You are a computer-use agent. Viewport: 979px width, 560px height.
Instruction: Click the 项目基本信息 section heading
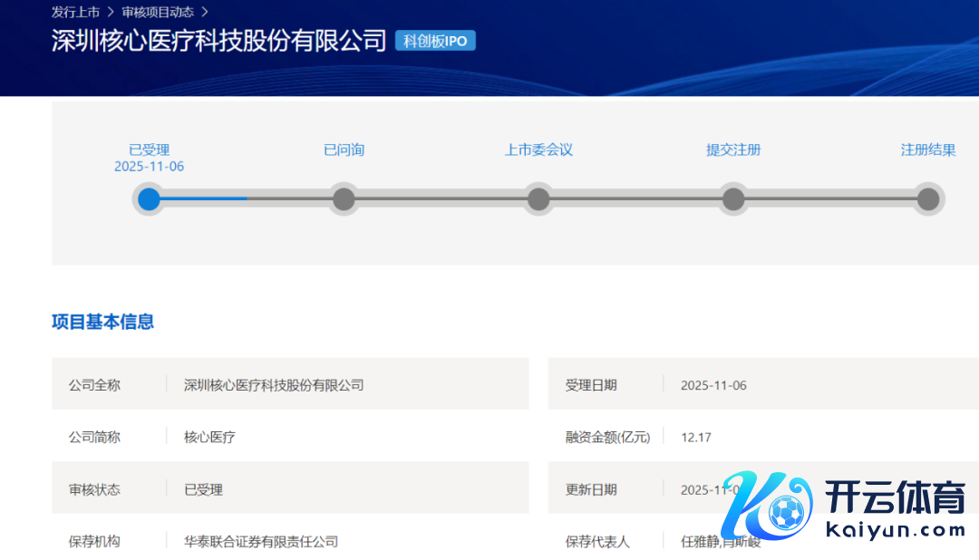[x=102, y=322]
